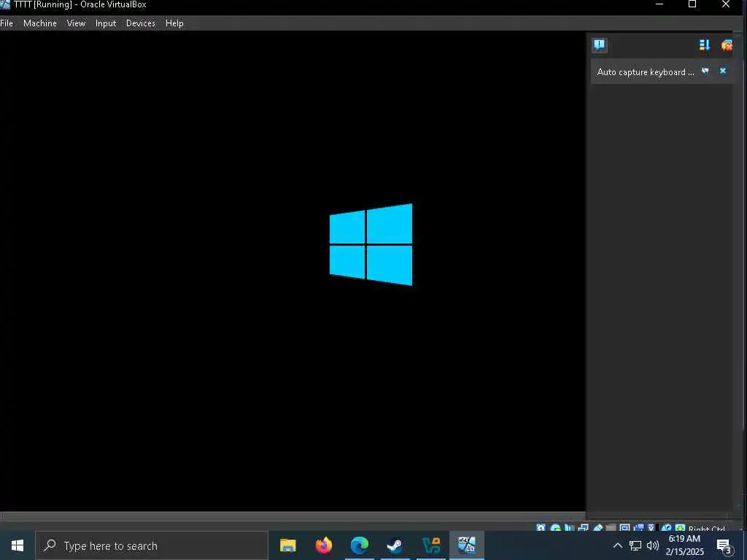The image size is (747, 560).
Task: Click the optical drive status icon
Action: [x=556, y=528]
